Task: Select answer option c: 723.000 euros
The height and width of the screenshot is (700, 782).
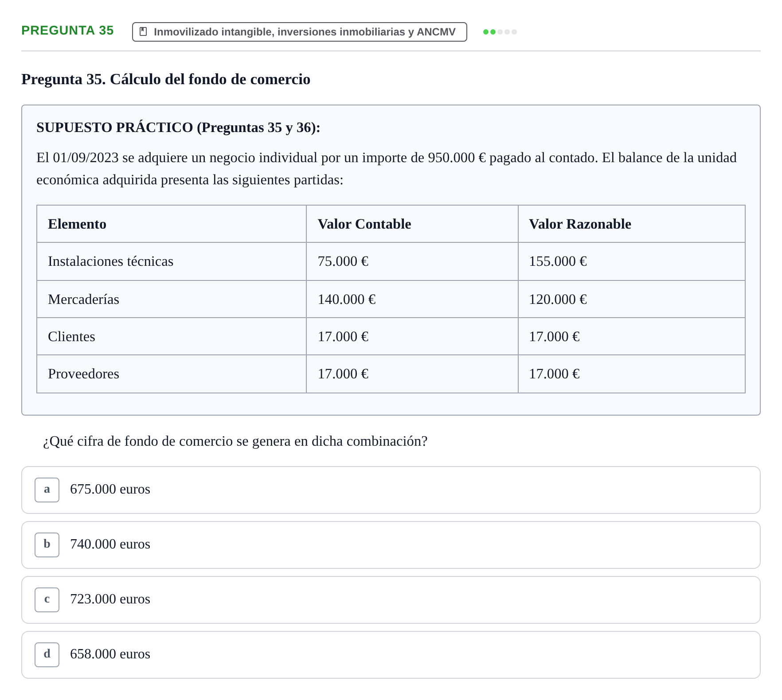Action: 391,600
